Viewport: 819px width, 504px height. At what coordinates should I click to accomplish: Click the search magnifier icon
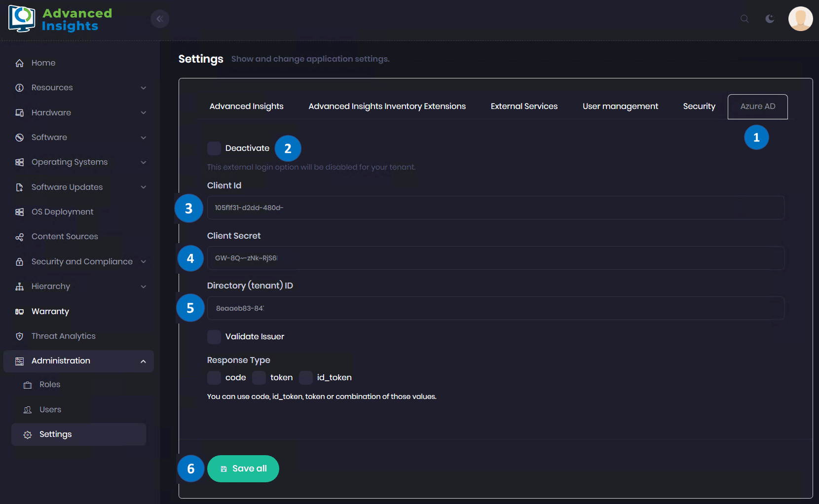(x=745, y=19)
